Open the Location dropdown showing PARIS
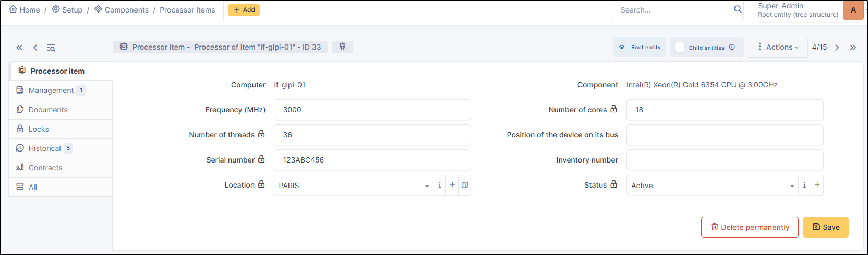Viewport: 868px width, 255px height. click(353, 186)
